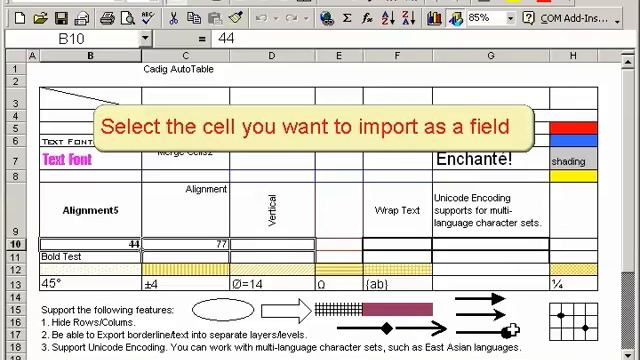The width and height of the screenshot is (640, 360).
Task: Click the equals Edit Formula button
Action: coord(202,39)
